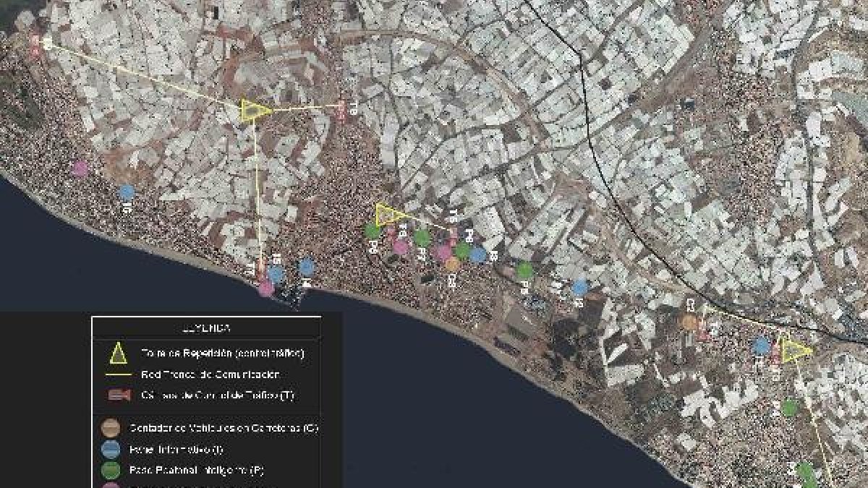Select the pink marker at the harbor
Image resolution: width=868 pixels, height=488 pixels.
click(x=265, y=288)
